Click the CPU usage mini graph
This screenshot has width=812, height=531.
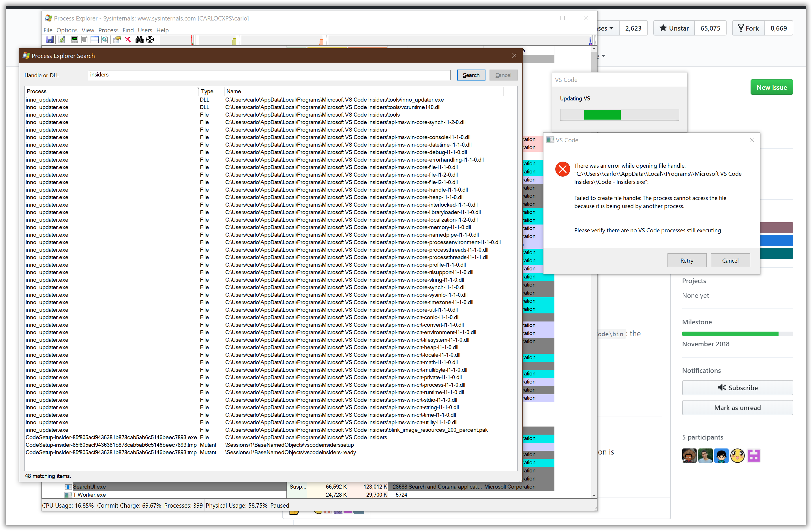tap(177, 40)
